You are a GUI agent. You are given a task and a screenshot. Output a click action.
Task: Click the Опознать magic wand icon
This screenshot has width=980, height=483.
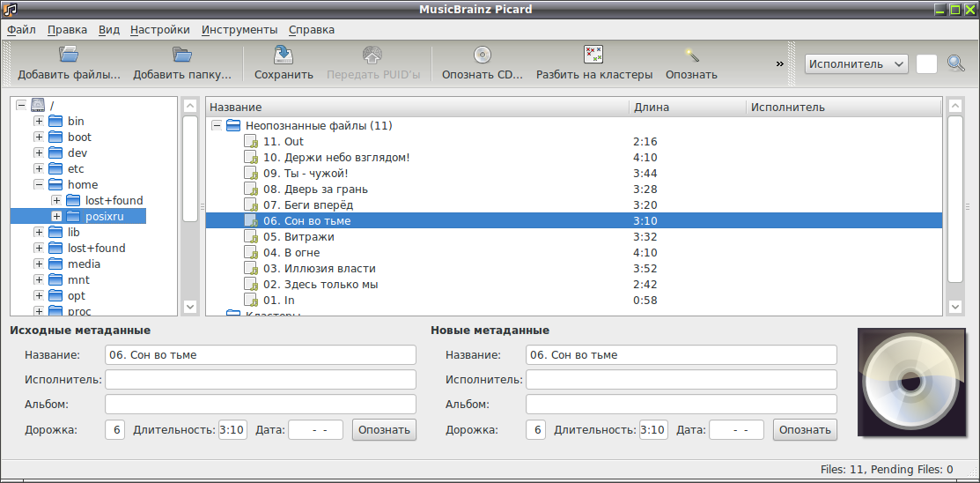691,55
